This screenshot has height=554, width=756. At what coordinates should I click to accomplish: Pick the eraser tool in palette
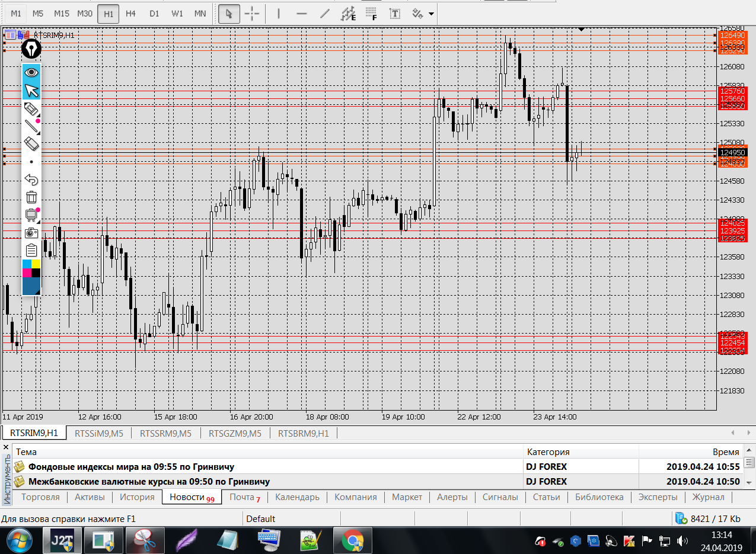[x=31, y=144]
